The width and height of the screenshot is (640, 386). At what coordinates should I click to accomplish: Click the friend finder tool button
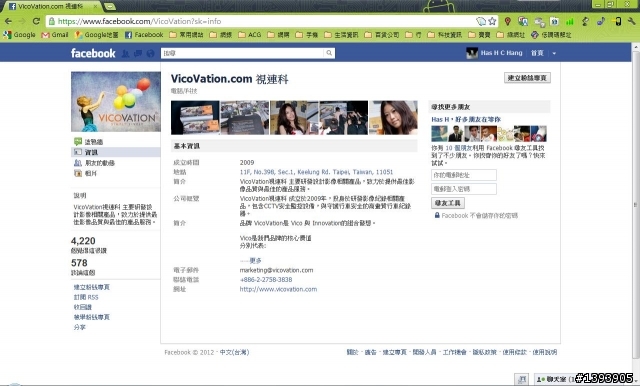coord(447,203)
